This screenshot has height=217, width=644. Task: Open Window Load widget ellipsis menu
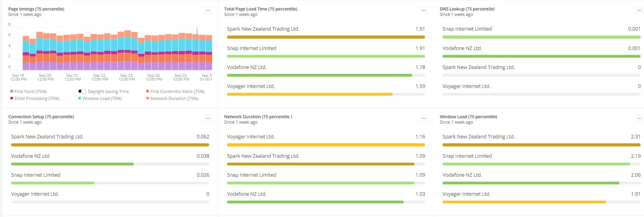coord(639,119)
